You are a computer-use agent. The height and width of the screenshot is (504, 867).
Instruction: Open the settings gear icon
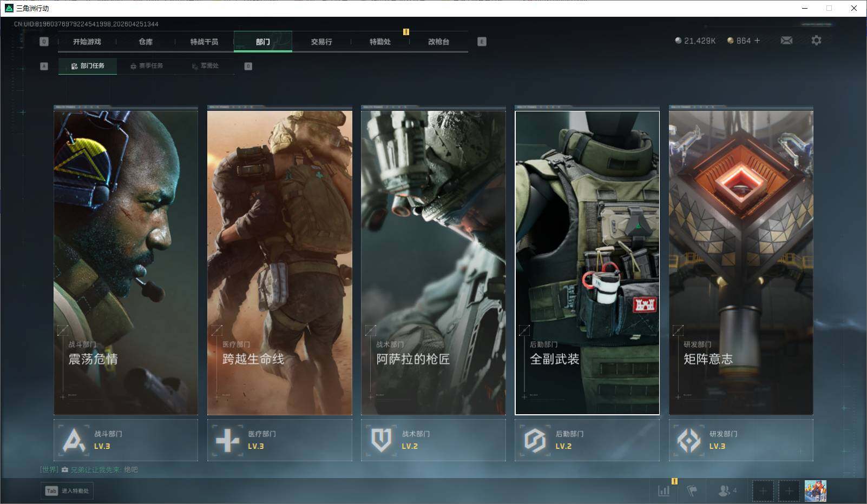pos(816,41)
